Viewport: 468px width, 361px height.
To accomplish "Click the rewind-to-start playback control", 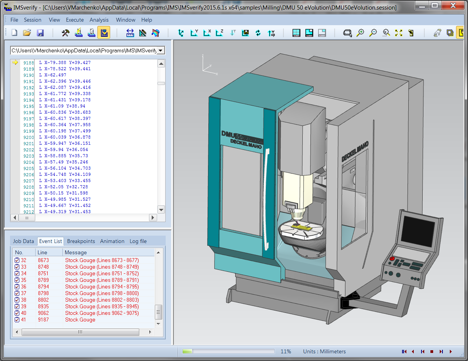I will click(404, 351).
